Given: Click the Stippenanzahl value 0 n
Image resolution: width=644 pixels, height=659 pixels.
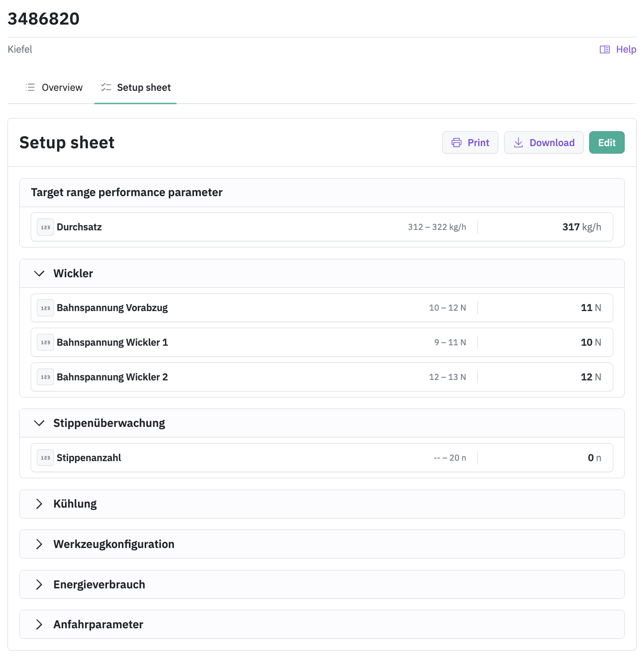Looking at the screenshot, I should point(594,458).
